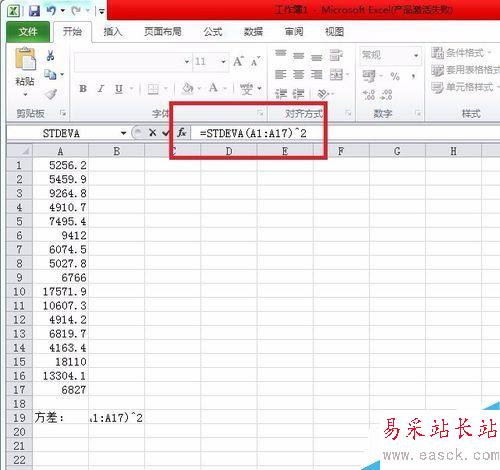Click the Align Text Right icon
500x470 pixels.
coord(316,74)
